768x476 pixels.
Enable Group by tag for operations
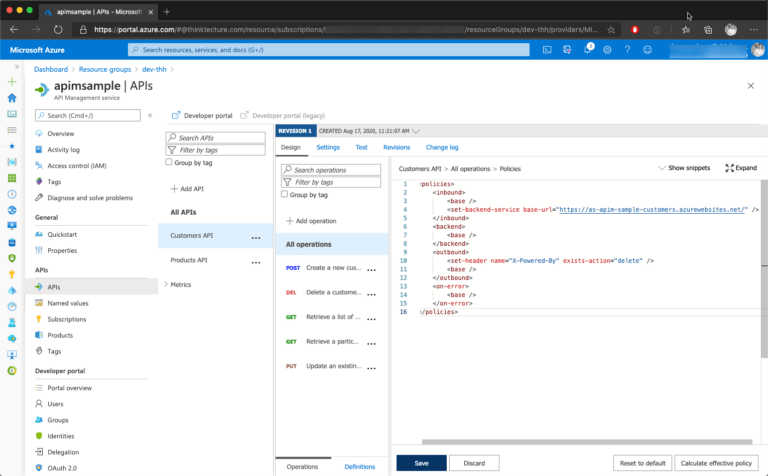point(285,194)
